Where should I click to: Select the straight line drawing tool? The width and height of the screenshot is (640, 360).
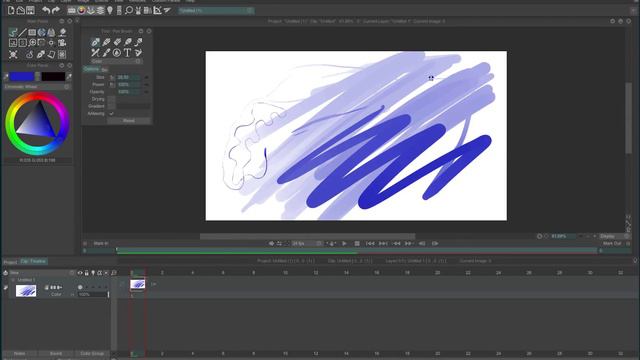coord(22,32)
